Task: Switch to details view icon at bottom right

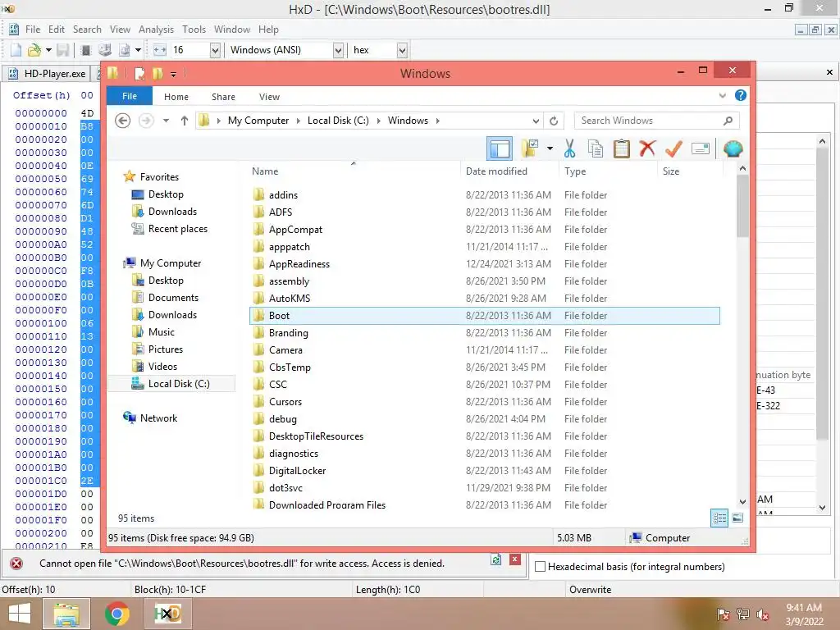Action: coord(719,518)
